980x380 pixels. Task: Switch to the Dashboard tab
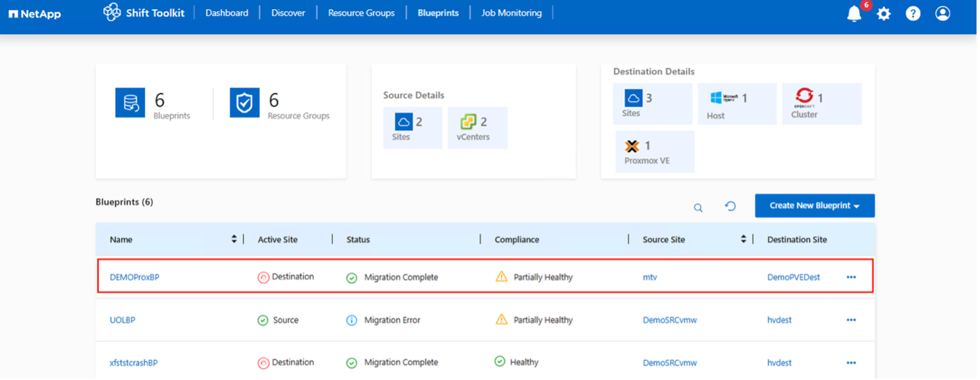tap(228, 13)
